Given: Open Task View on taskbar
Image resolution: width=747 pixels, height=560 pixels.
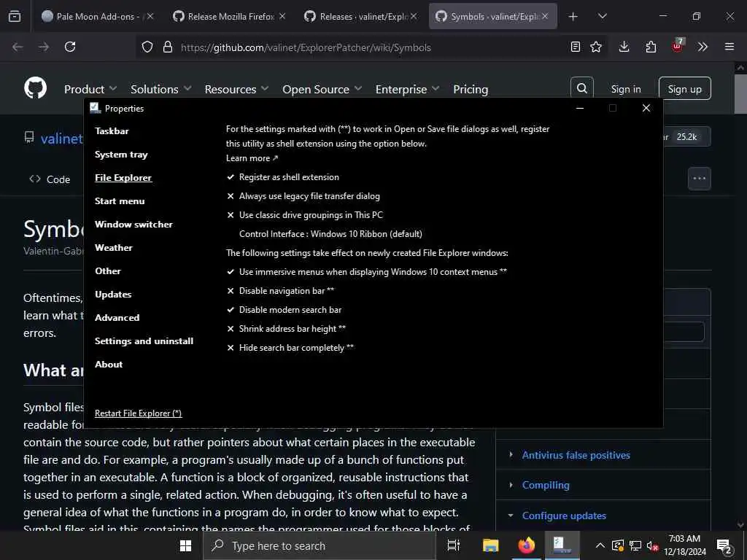Looking at the screenshot, I should tap(454, 545).
